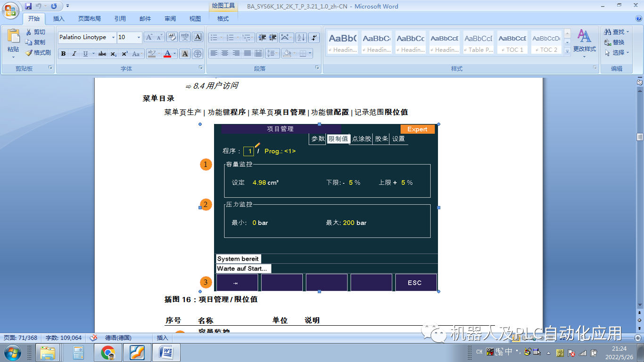Open the Phonetic Guide (拼音指南) icon
The width and height of the screenshot is (644, 362).
(185, 37)
